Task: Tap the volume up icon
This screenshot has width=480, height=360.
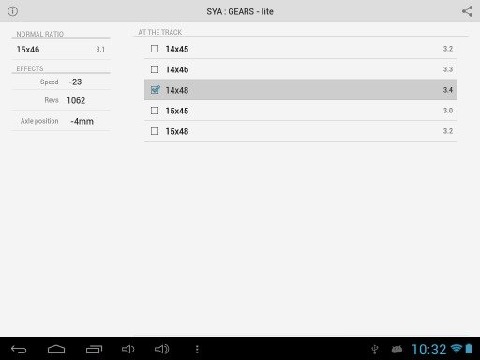Action: [162, 349]
